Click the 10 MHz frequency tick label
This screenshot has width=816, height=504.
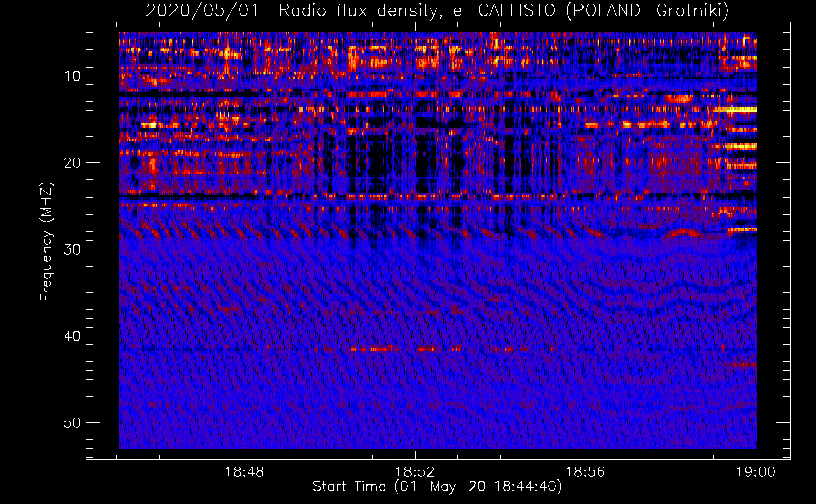click(73, 76)
